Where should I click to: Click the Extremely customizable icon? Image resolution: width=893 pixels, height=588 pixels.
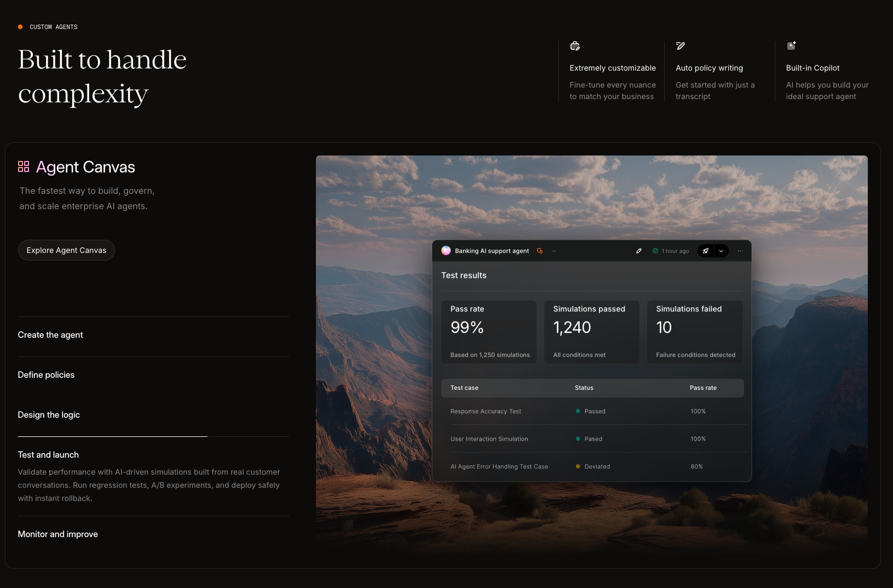(x=575, y=46)
